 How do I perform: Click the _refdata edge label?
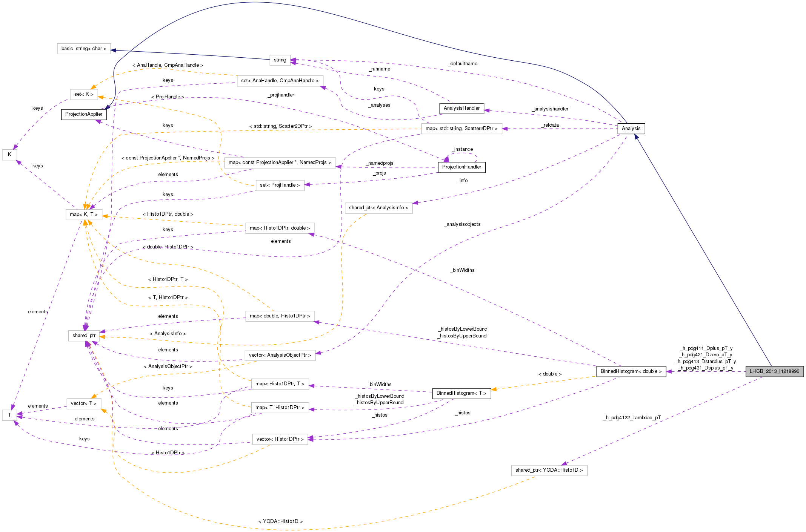[x=551, y=125]
